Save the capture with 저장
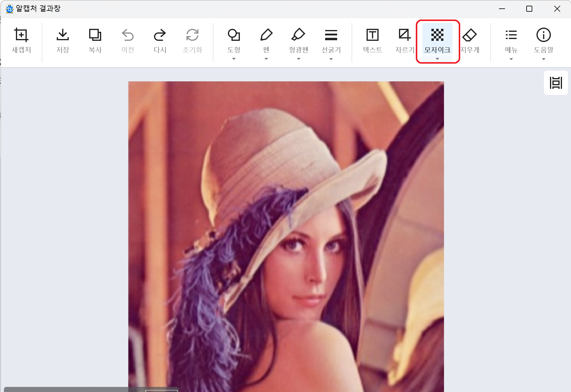 click(63, 41)
